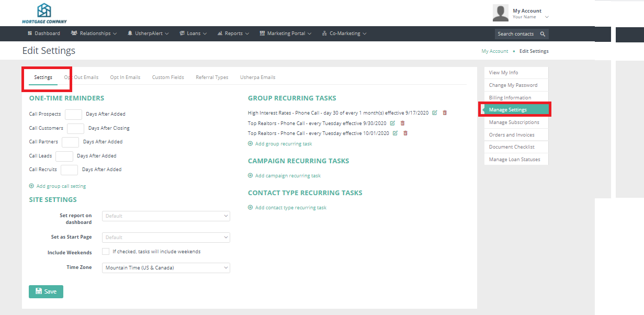The image size is (644, 315).
Task: Edit the High Interest Rates recurring task
Action: [x=435, y=113]
